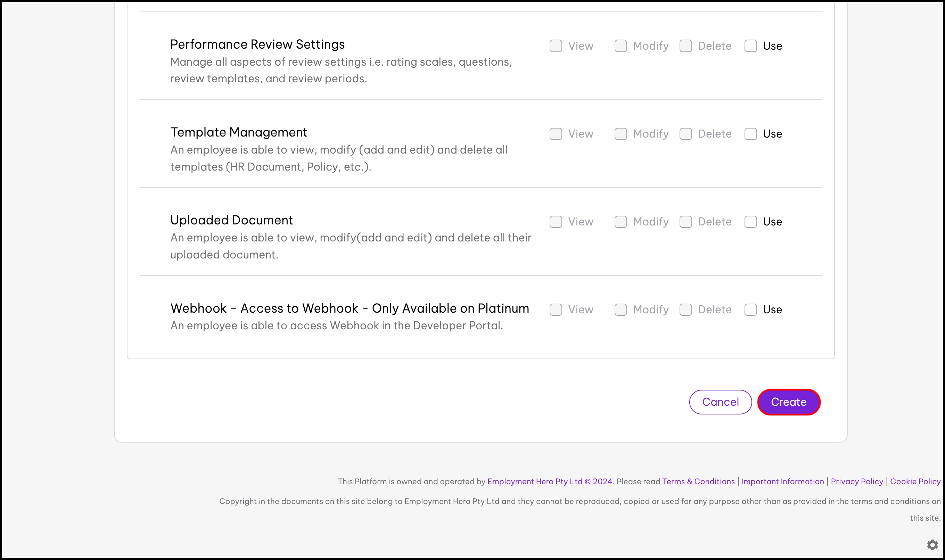This screenshot has width=945, height=560.
Task: Open the Privacy Policy link
Action: [857, 481]
